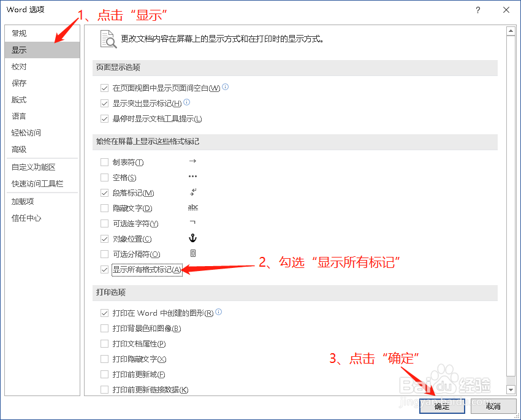Toggle 打印在 Word 中创建的图形 checkbox
Viewport: 521px width, 420px height.
(x=104, y=313)
